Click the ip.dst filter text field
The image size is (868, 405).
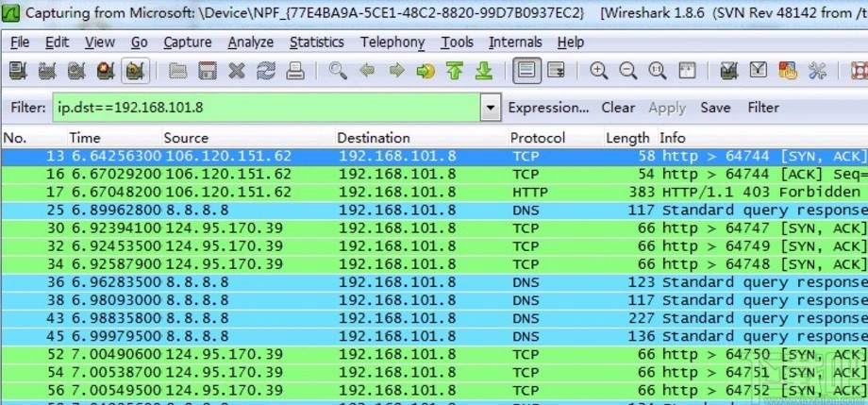click(267, 108)
